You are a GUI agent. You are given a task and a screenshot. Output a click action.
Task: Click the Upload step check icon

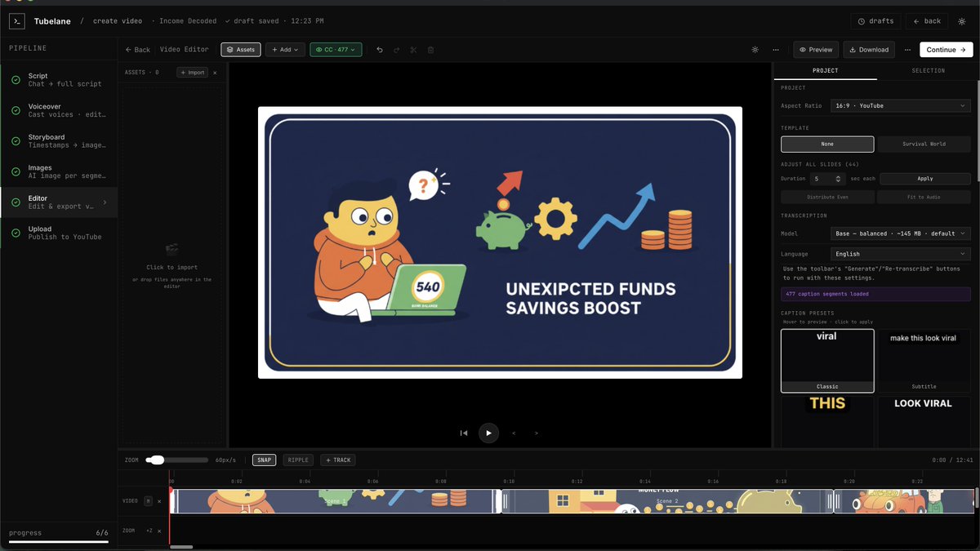coord(16,233)
